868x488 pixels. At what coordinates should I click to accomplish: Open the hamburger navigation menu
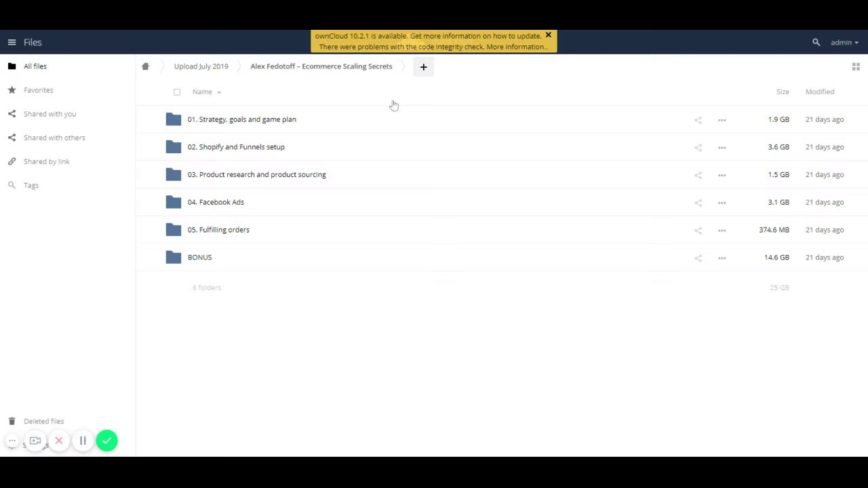point(12,42)
